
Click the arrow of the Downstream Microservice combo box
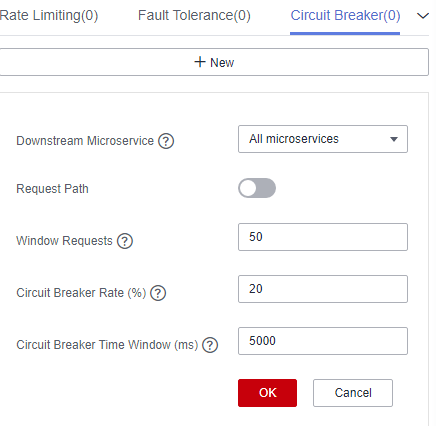[x=394, y=139]
